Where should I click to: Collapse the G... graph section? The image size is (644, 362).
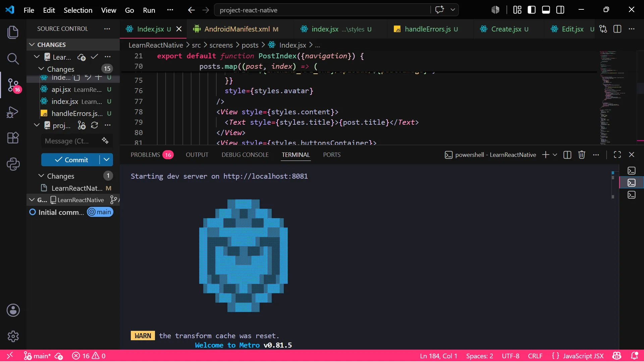coord(32,200)
